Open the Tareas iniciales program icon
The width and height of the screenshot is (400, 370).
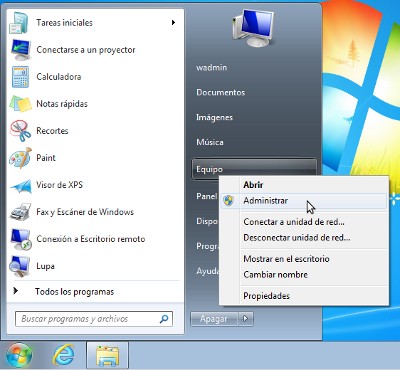coord(20,23)
